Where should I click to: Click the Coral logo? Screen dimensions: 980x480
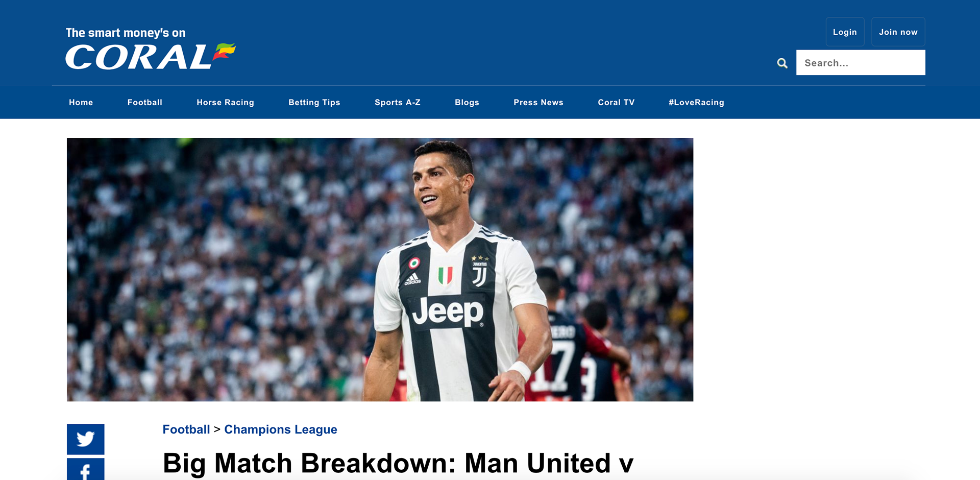click(151, 49)
